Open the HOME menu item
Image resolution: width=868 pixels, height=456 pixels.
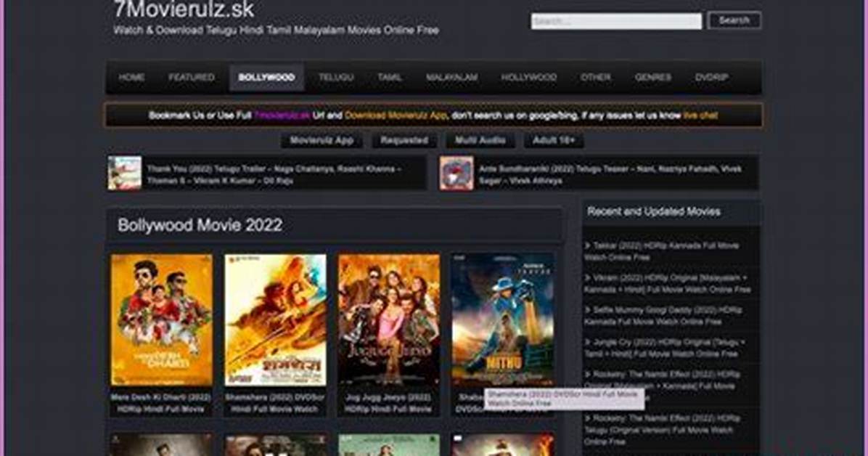pos(131,78)
